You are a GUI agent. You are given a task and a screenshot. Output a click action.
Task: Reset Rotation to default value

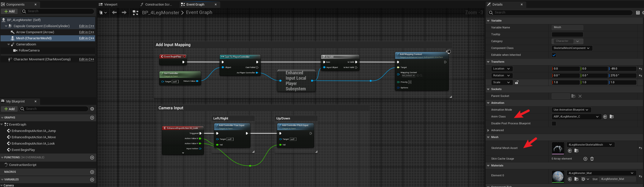(x=640, y=76)
